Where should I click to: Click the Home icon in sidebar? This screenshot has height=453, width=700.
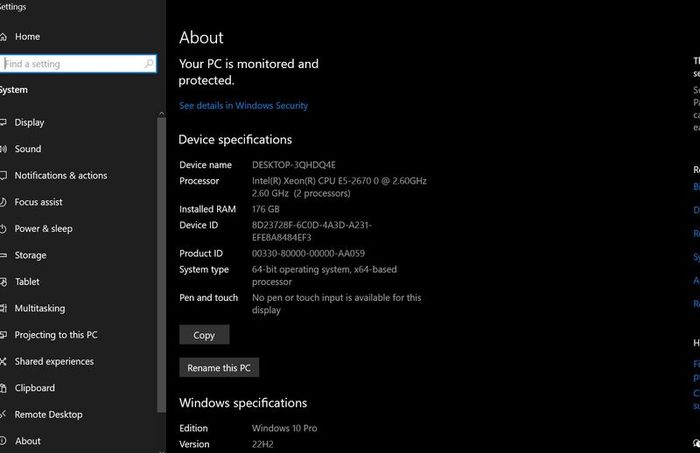(3, 37)
